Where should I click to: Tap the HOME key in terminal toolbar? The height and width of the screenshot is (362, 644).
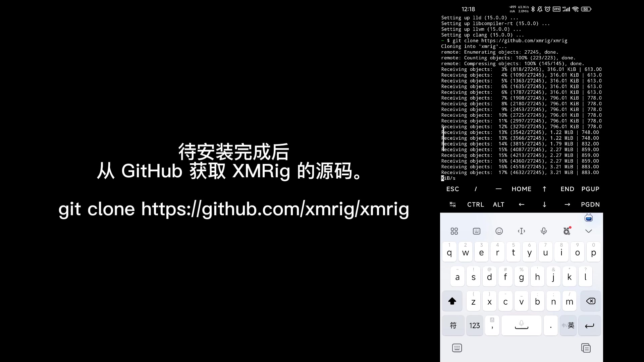(522, 189)
